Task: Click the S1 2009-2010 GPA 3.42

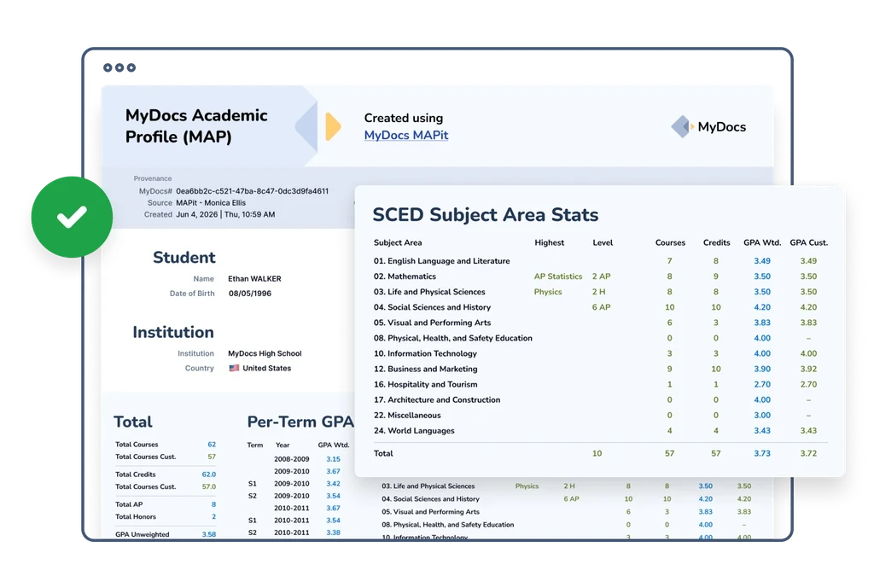Action: point(334,484)
